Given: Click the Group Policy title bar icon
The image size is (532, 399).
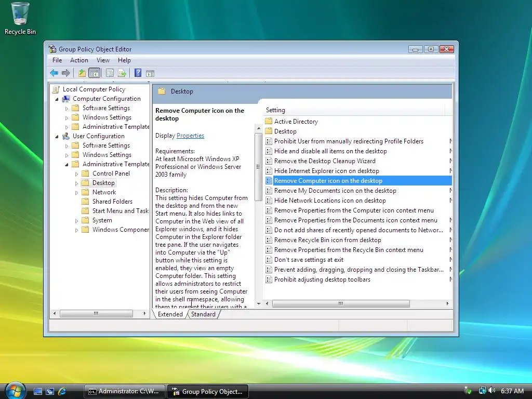Looking at the screenshot, I should 52,49.
